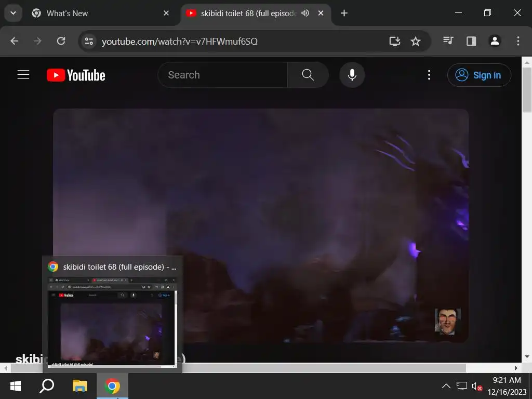This screenshot has width=532, height=399.
Task: Install YouTube app icon in address bar
Action: click(x=395, y=42)
